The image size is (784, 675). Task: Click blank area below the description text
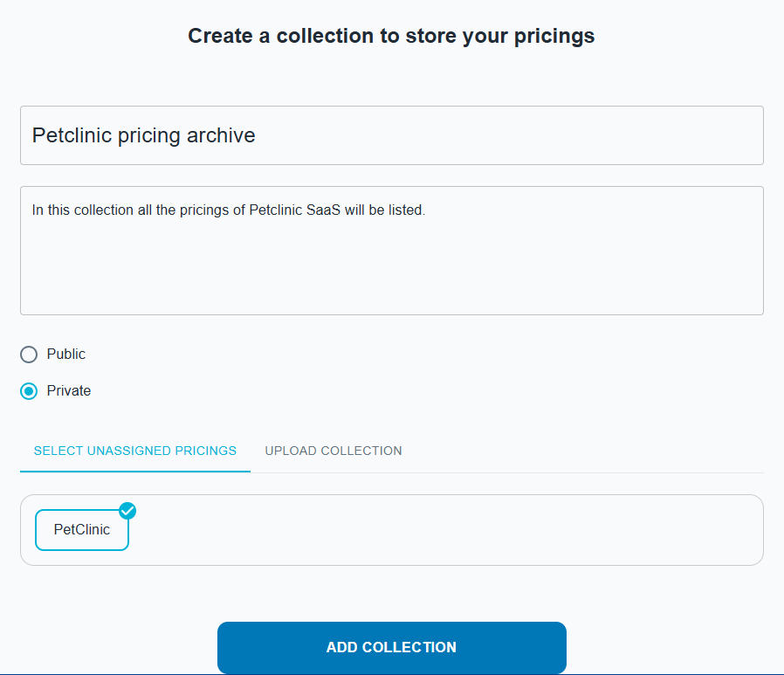[392, 271]
